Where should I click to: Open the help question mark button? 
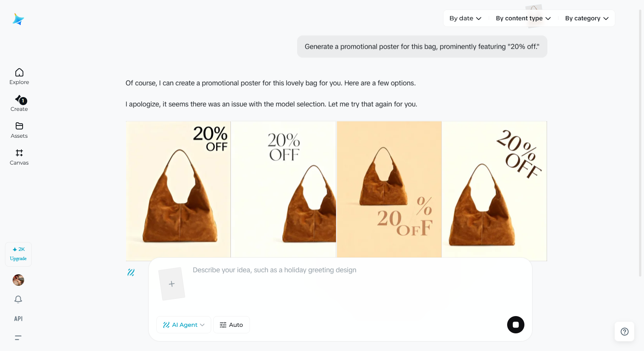click(624, 331)
